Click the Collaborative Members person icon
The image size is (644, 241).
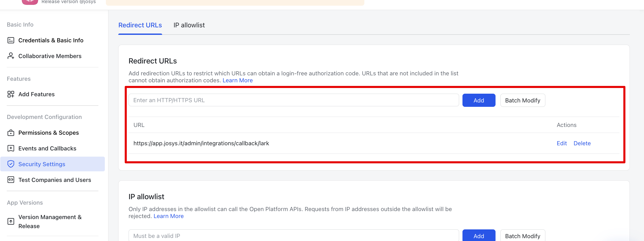click(11, 56)
